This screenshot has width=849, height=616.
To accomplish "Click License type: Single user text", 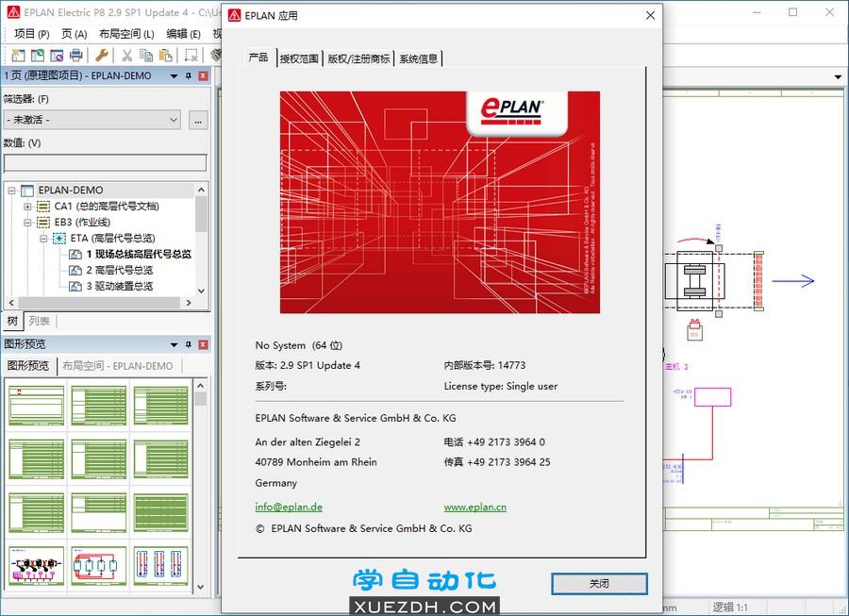I will (500, 386).
